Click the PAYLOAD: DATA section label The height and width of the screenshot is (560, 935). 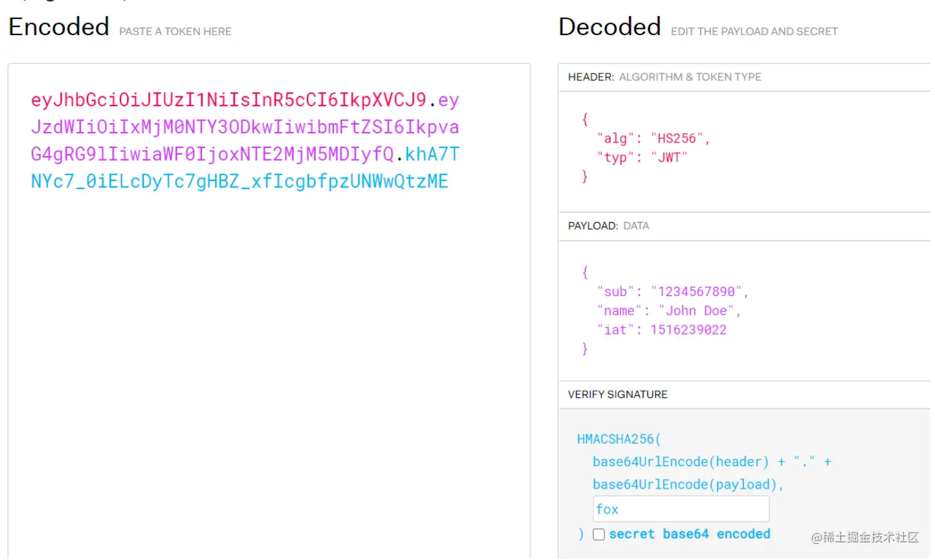tap(609, 226)
